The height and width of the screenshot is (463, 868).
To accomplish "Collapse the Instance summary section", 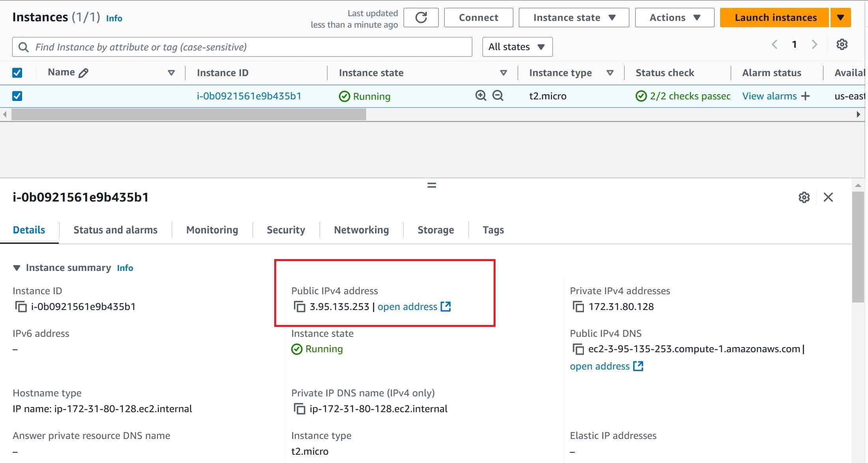I will 17,267.
